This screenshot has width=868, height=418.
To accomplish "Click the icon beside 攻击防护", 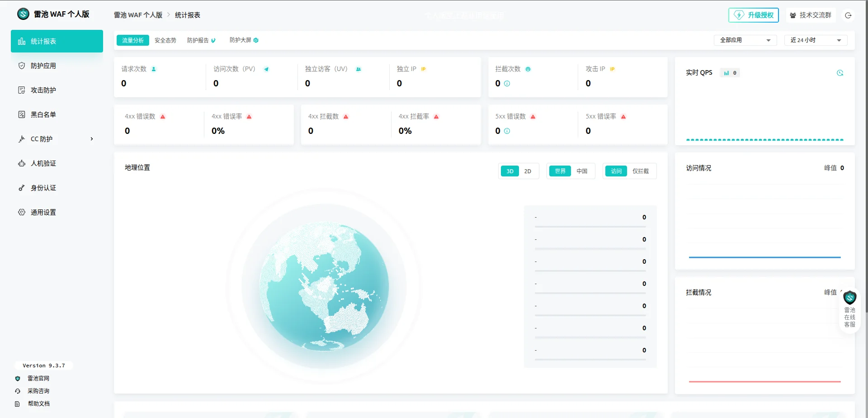I will click(x=21, y=90).
